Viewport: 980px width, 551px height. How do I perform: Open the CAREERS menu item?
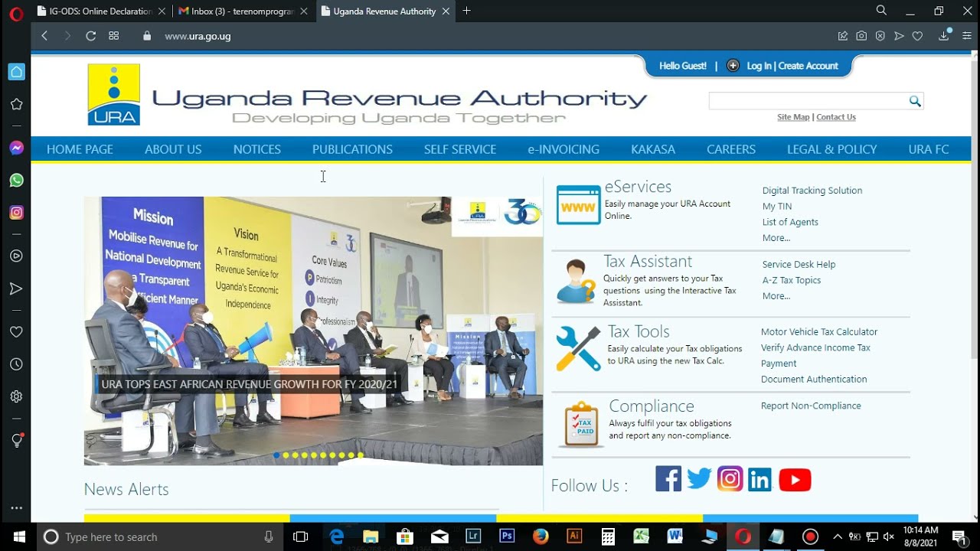click(x=731, y=149)
